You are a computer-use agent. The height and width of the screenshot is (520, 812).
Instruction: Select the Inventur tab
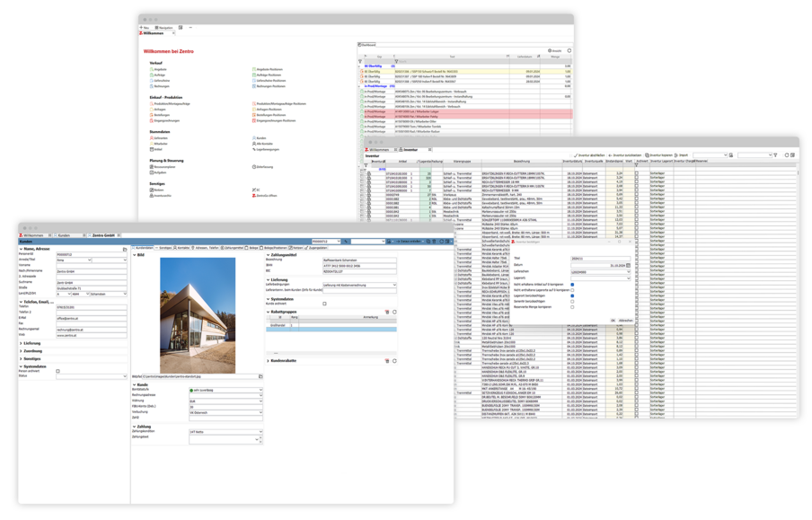click(412, 151)
